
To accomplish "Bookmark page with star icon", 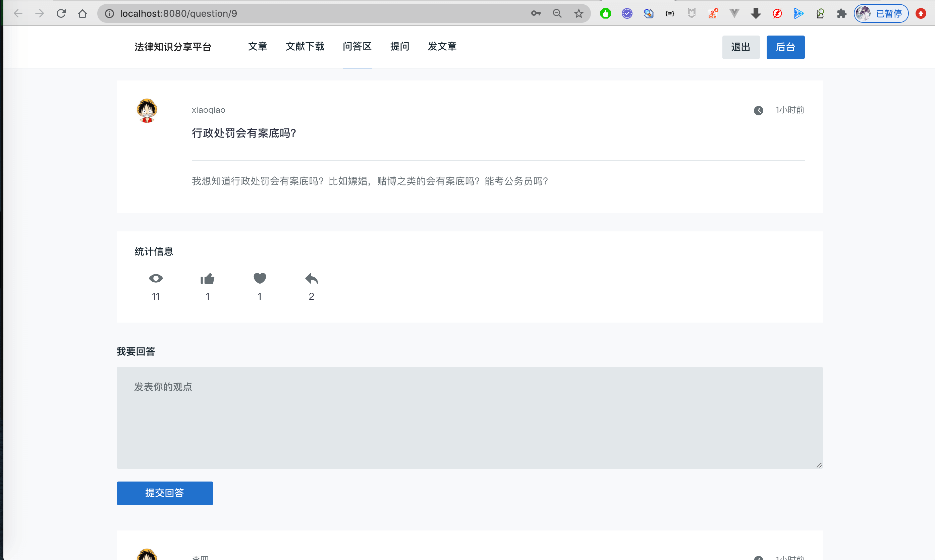I will coord(579,14).
